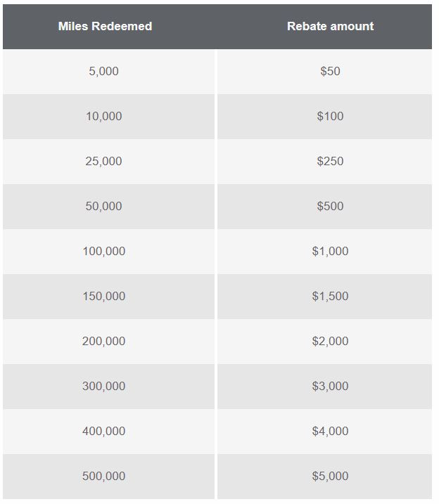439x504 pixels.
Task: Click the 10,000 miles cell
Action: point(104,117)
